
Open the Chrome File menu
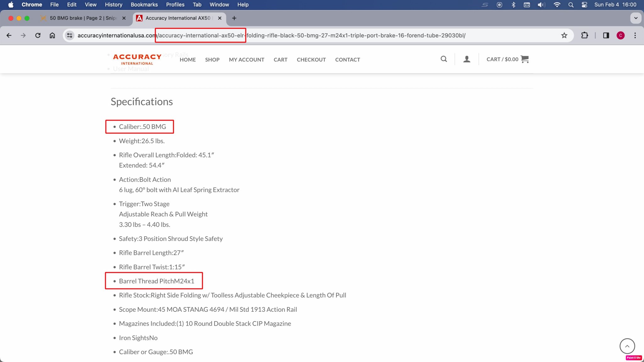[54, 5]
